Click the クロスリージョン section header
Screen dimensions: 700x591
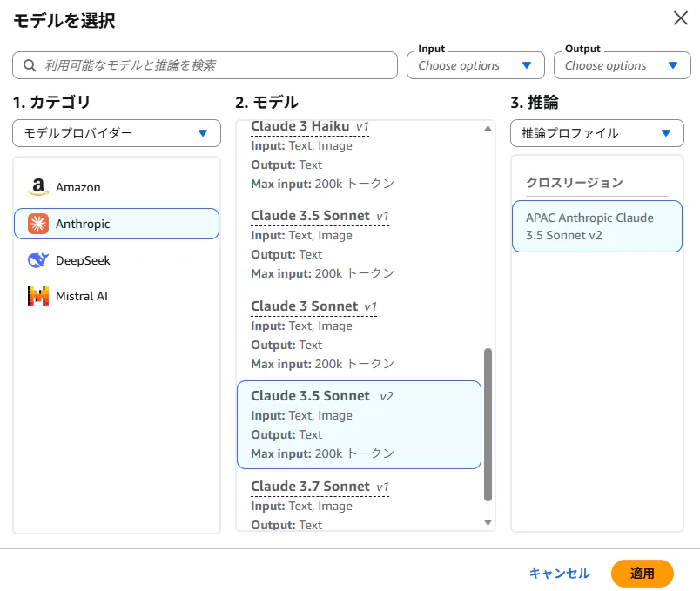click(575, 183)
